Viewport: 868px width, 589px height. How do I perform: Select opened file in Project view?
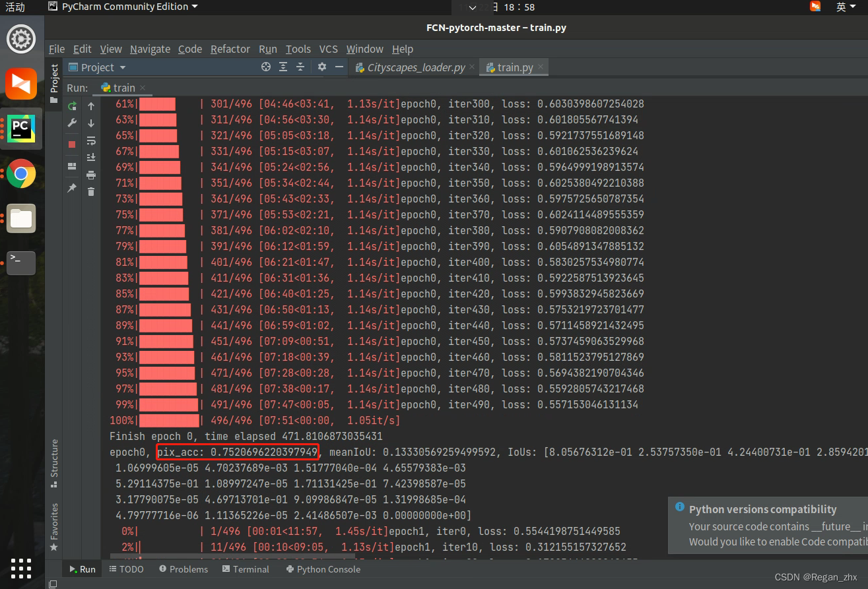click(x=266, y=67)
